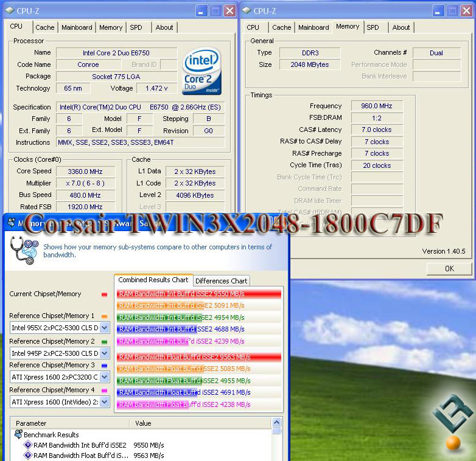476x461 pixels.
Task: Click red RAM Bandwidth Int 9550 MB/s bar
Action: point(199,294)
